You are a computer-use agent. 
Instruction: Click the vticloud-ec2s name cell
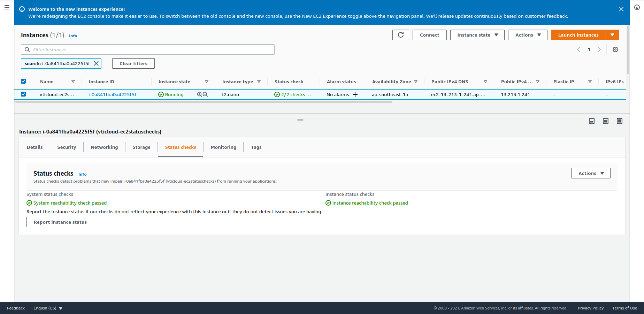pyautogui.click(x=57, y=94)
